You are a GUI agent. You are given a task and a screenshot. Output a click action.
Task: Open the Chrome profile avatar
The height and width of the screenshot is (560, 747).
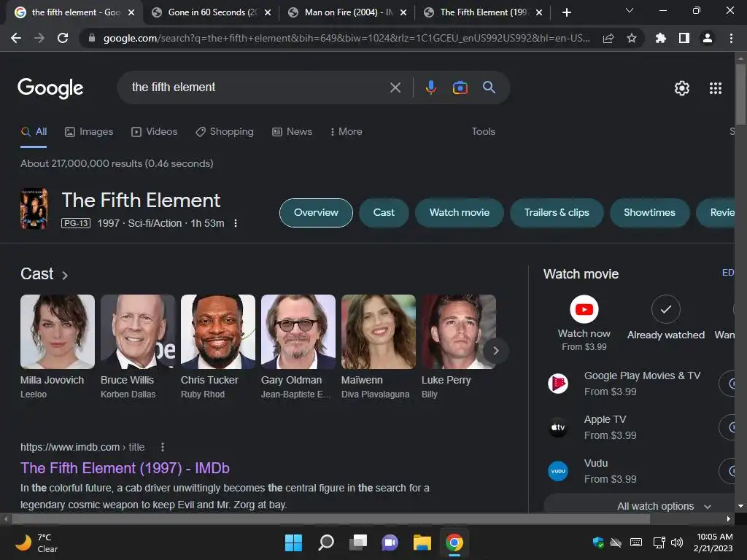(708, 38)
